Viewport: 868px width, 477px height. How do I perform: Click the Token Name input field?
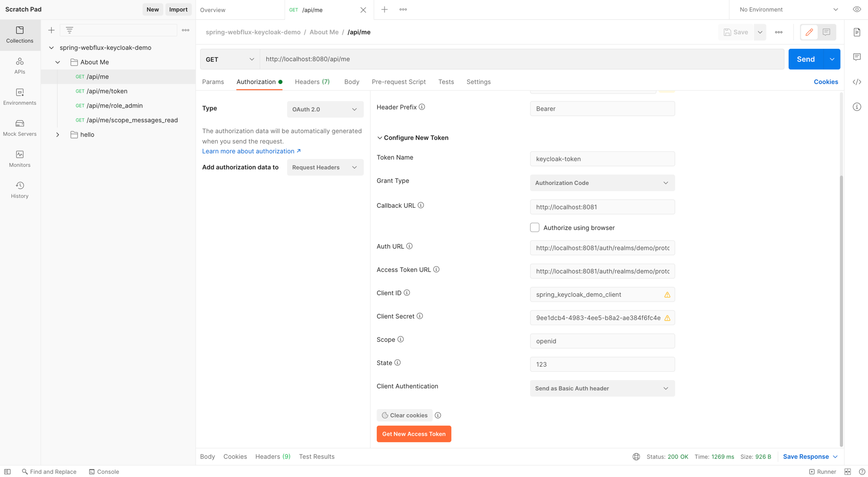click(x=602, y=159)
